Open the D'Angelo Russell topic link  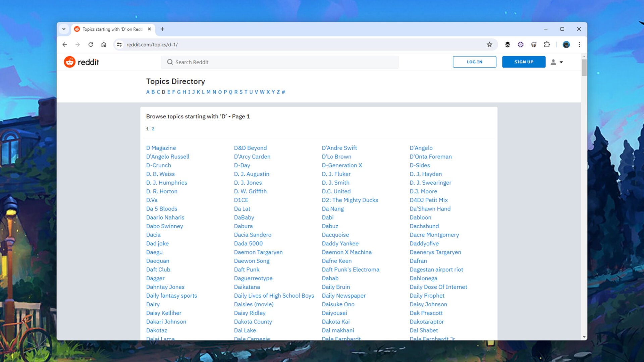(167, 157)
